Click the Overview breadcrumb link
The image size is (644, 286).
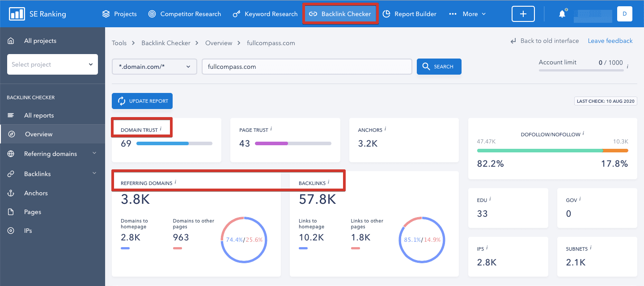coord(219,43)
